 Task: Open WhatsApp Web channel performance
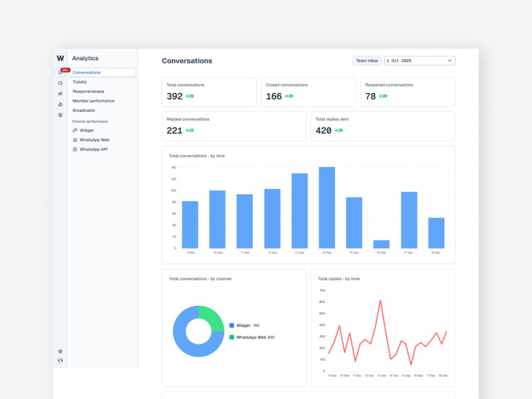point(95,140)
